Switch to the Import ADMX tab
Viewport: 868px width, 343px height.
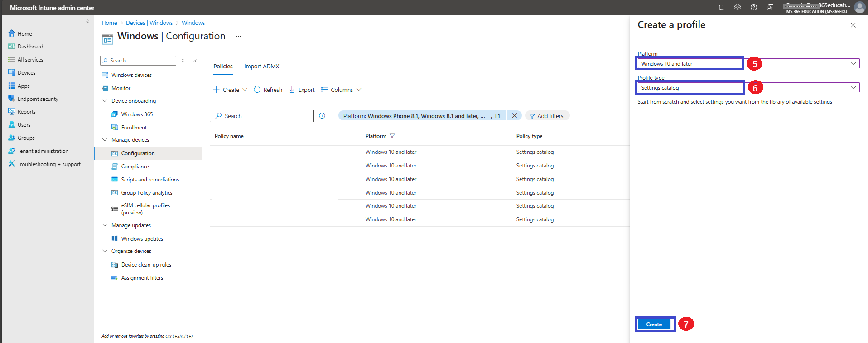click(x=262, y=66)
